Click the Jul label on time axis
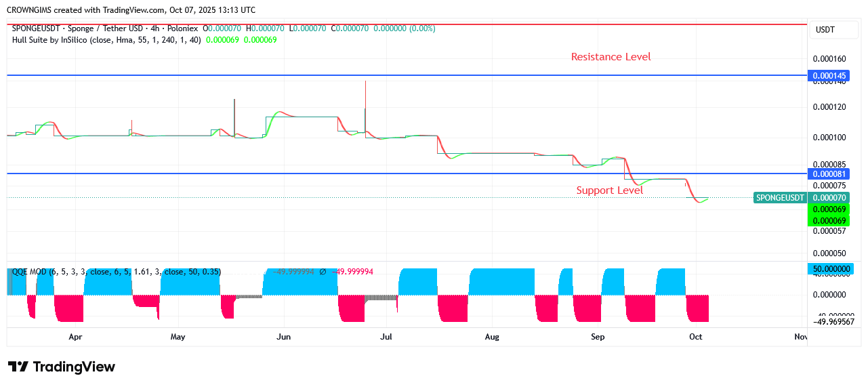This screenshot has width=868, height=387. 386,336
